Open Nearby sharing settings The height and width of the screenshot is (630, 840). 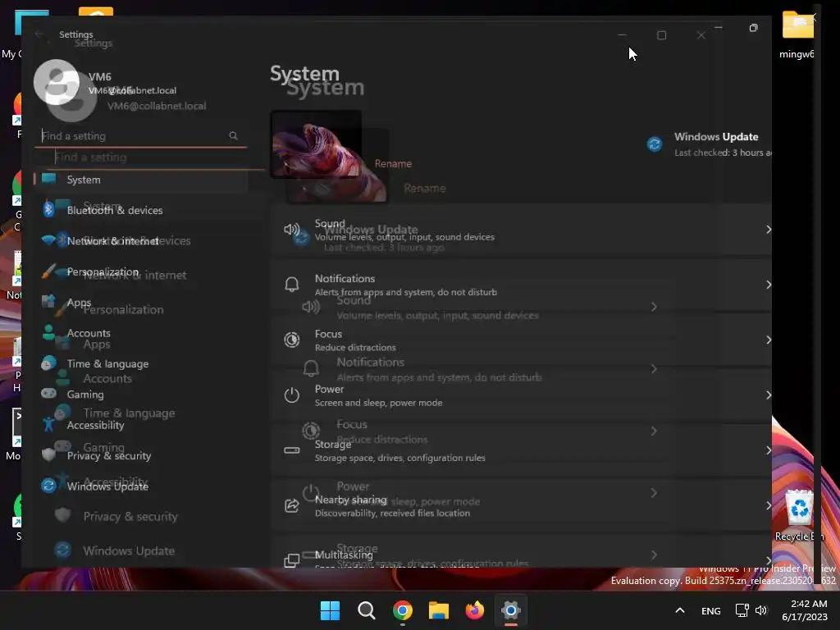click(x=521, y=505)
